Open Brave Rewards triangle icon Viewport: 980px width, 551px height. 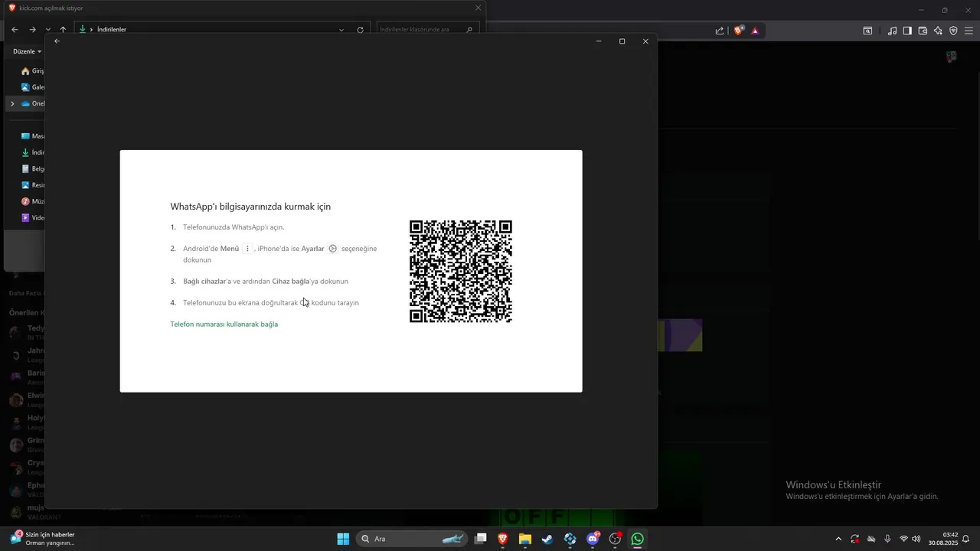(x=755, y=31)
